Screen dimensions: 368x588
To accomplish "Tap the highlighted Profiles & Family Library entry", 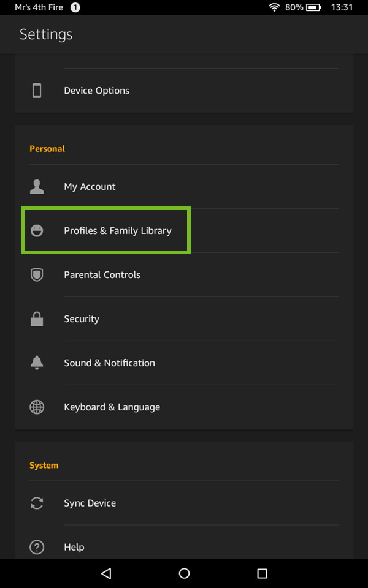I will pyautogui.click(x=118, y=230).
